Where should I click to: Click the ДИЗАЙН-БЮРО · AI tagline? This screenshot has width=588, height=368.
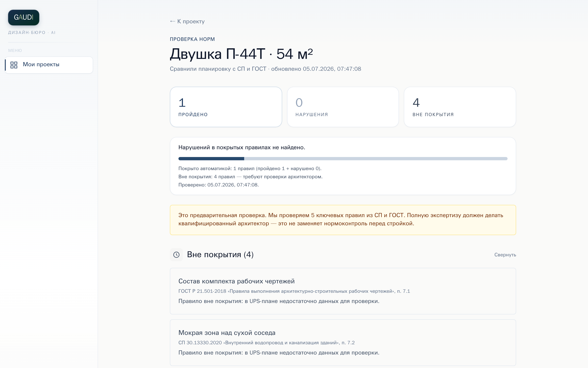(32, 33)
